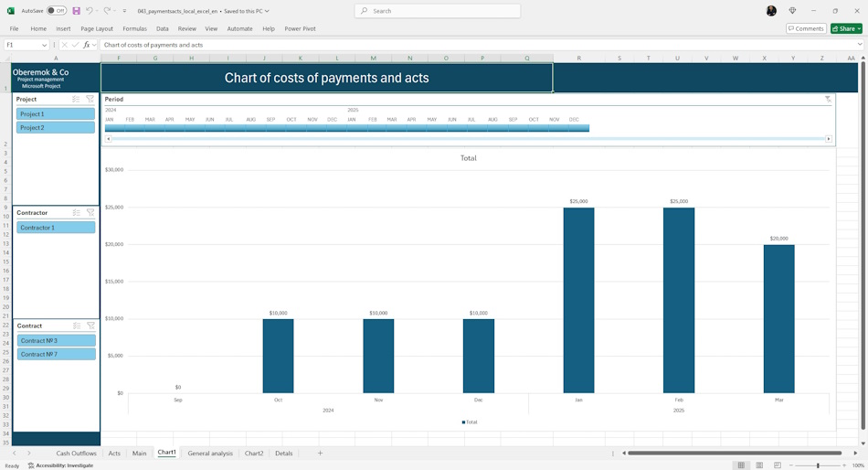Switch to Main sheet tab
This screenshot has width=868, height=470.
(x=139, y=454)
